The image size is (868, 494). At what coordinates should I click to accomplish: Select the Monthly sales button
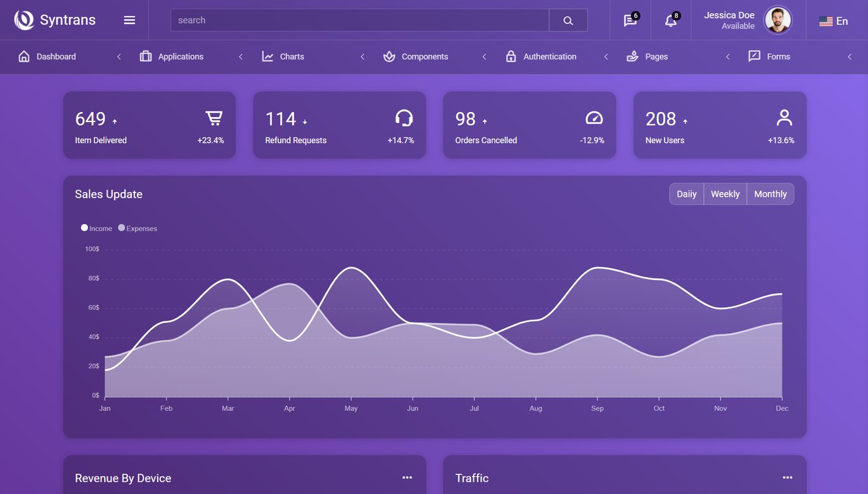pos(770,194)
